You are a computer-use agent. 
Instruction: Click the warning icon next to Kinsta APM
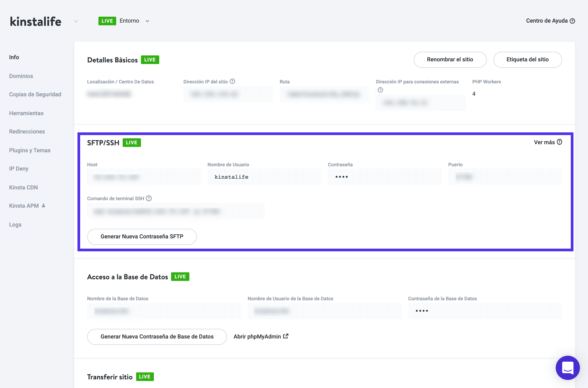click(x=43, y=205)
